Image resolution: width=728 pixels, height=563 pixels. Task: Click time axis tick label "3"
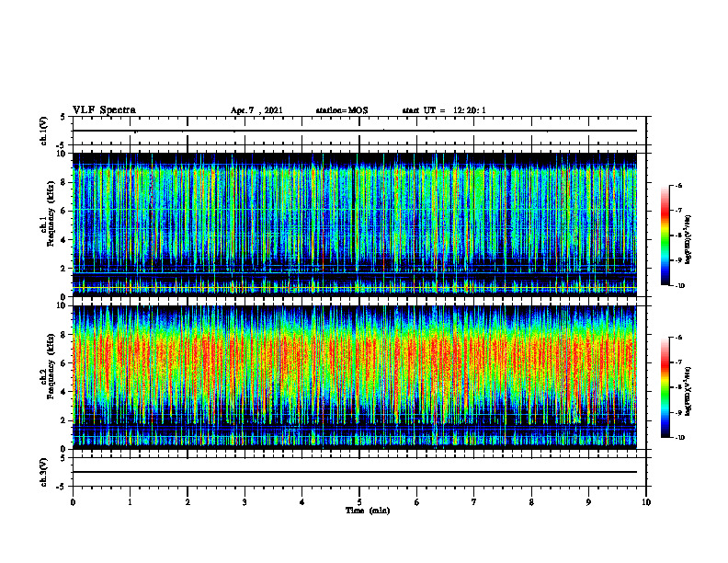[245, 502]
